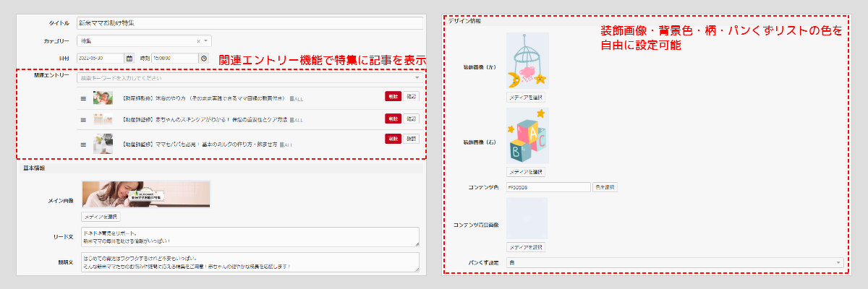The width and height of the screenshot is (868, 289).
Task: Delete the ミルクの作り方 related entry
Action: 393,139
